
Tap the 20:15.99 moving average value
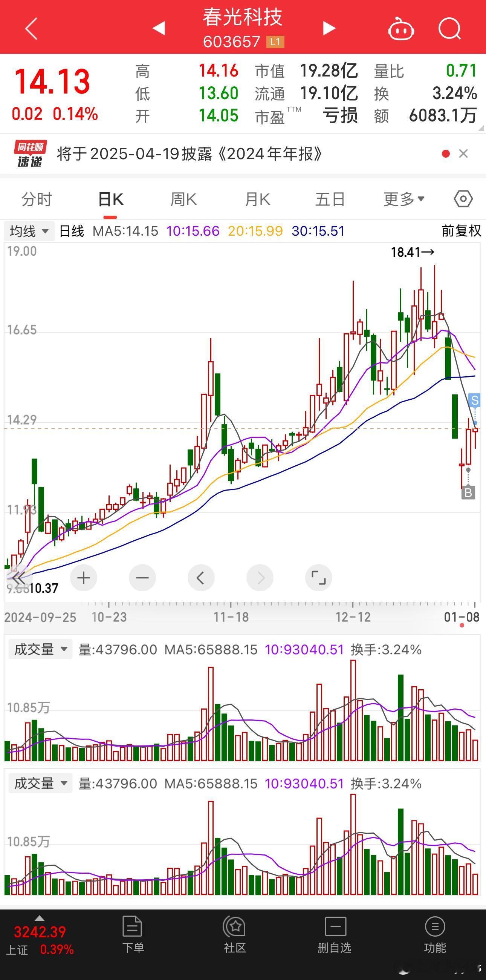point(255,231)
